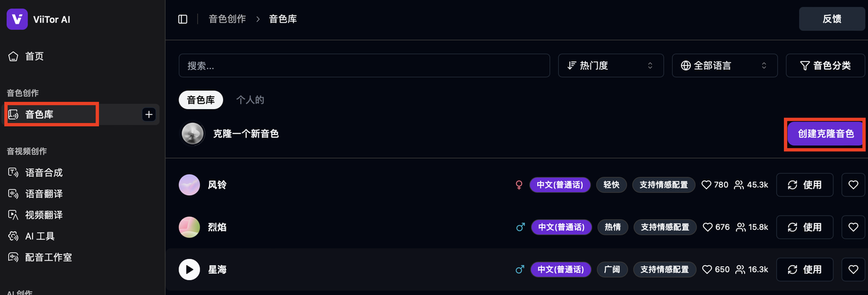Click the plus icon beside 音色库

point(149,115)
